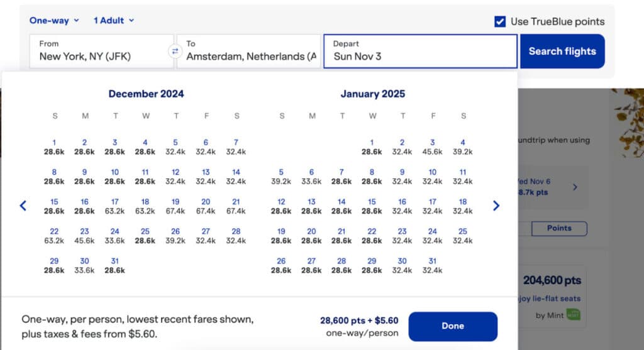Advance calendar to next month

[496, 205]
